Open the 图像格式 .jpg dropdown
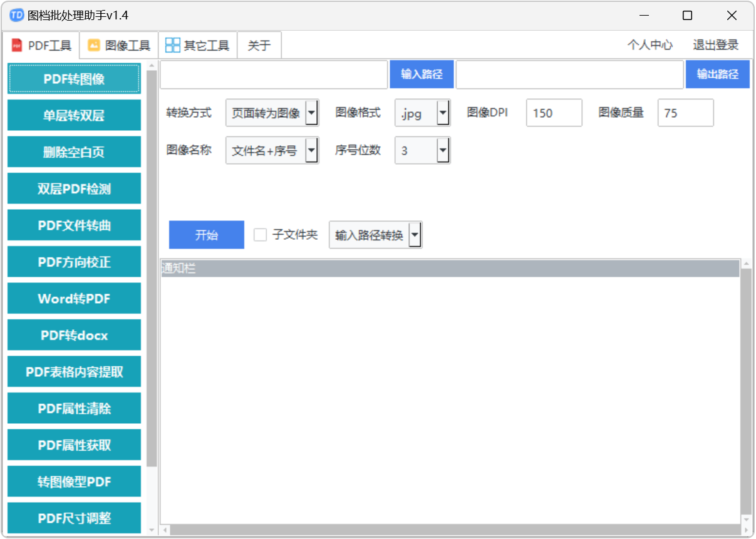Viewport: 756px width, 539px height. [x=422, y=113]
